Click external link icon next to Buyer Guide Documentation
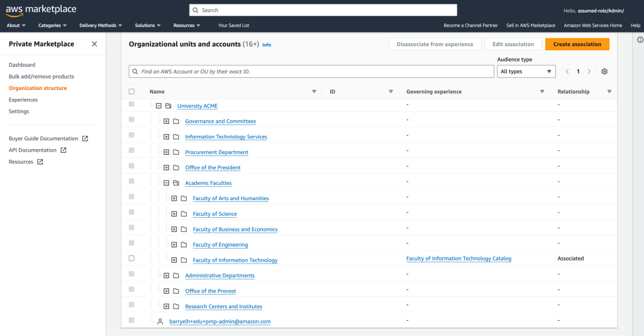This screenshot has width=644, height=336. coord(85,138)
